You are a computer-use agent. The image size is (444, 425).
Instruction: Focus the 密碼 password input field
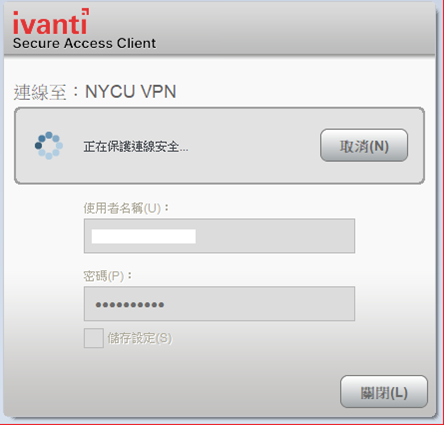[219, 304]
